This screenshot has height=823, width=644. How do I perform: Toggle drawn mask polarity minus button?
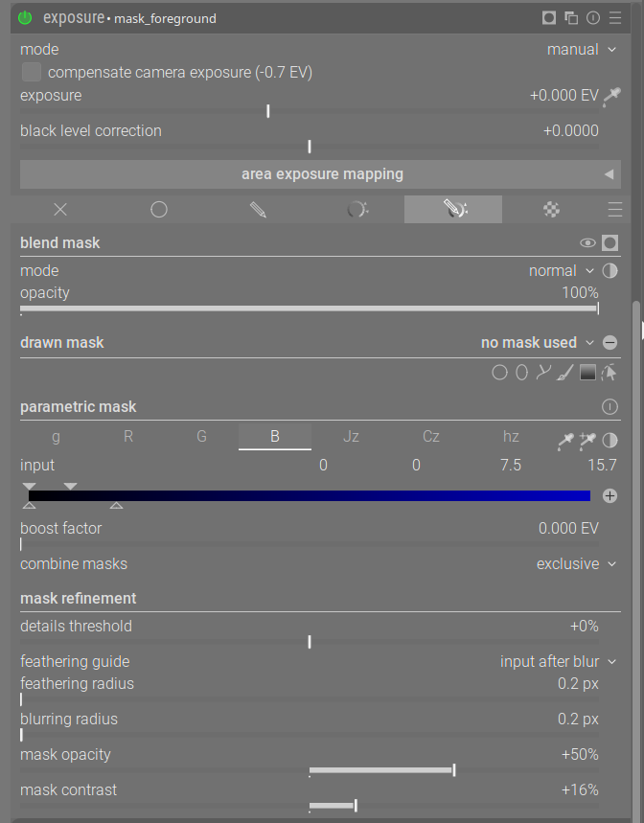tap(610, 343)
